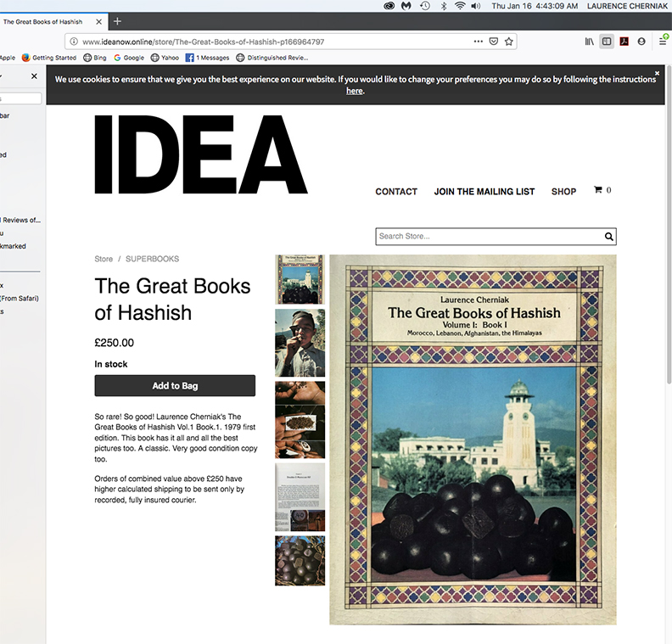Open the CONTACT menu item
Screen dimensions: 672x644
396,192
